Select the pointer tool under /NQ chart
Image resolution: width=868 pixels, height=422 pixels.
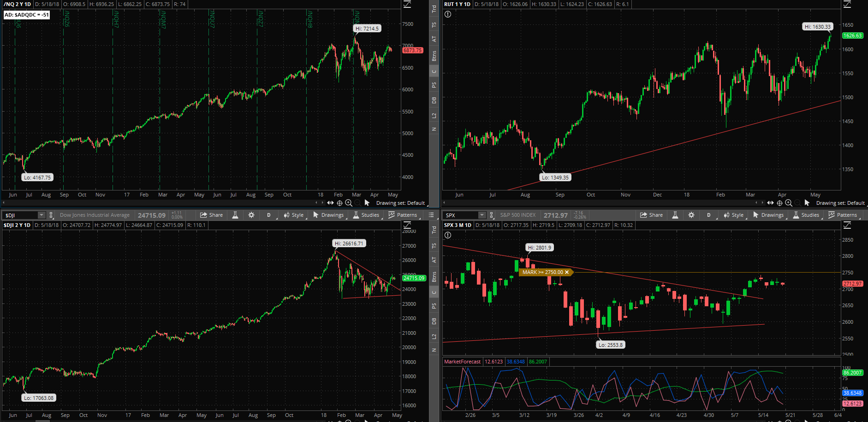(367, 203)
